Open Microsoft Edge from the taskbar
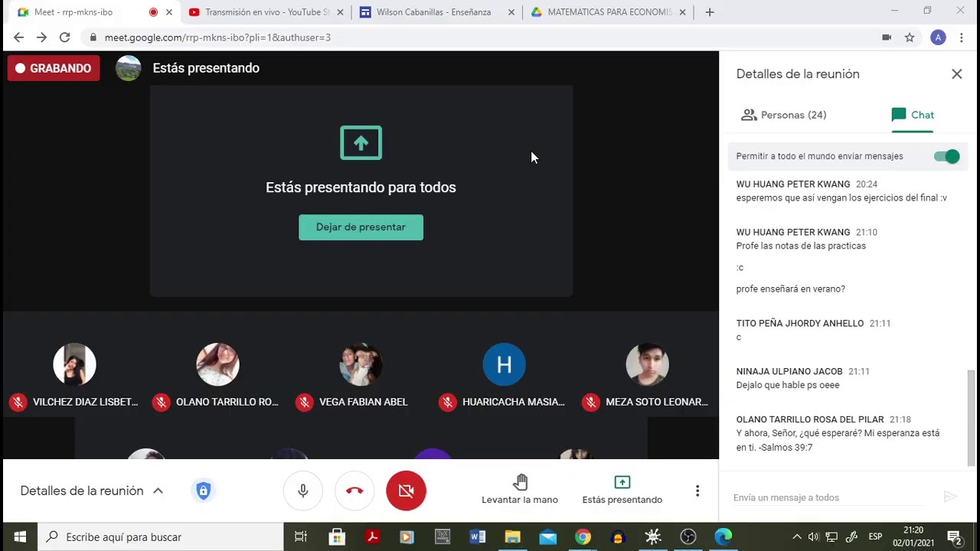 click(724, 537)
